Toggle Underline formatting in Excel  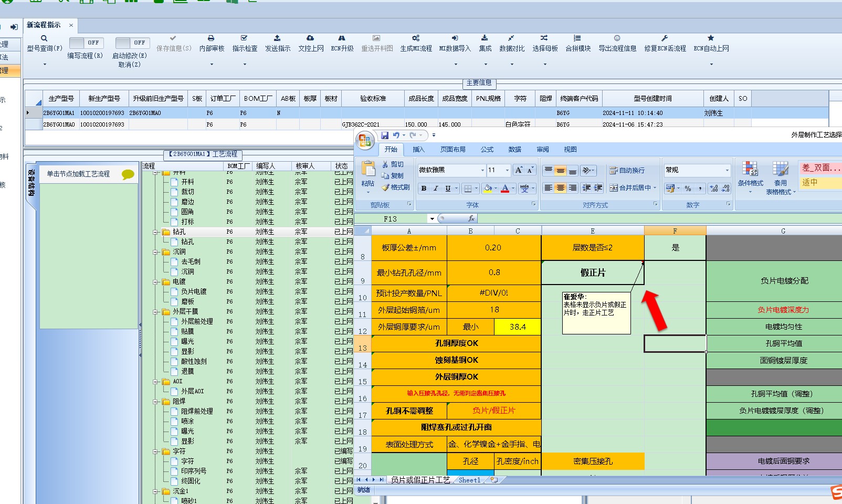[448, 188]
